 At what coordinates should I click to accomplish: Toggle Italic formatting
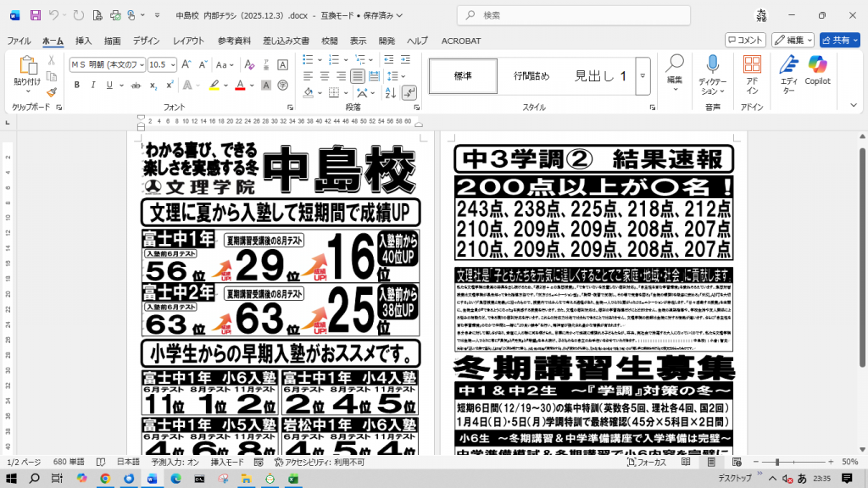pos(92,85)
